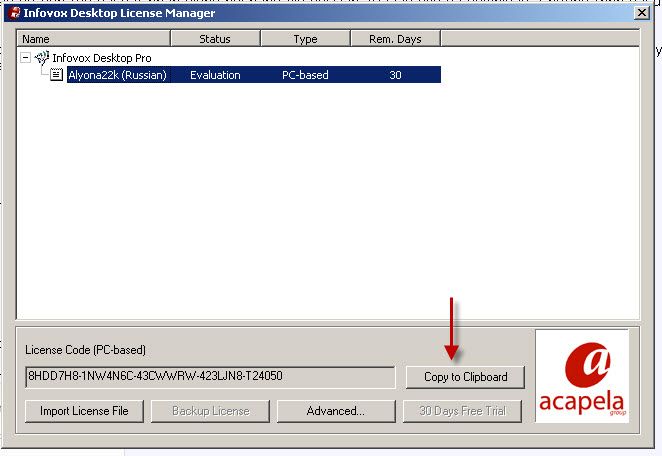Click the remaining days value 30
The image size is (662, 456).
pyautogui.click(x=395, y=75)
